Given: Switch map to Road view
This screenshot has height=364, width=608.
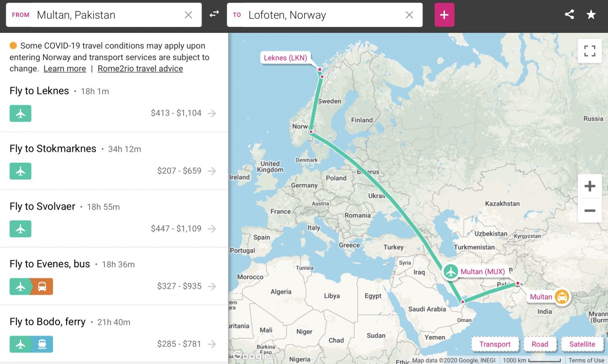Looking at the screenshot, I should [x=540, y=344].
